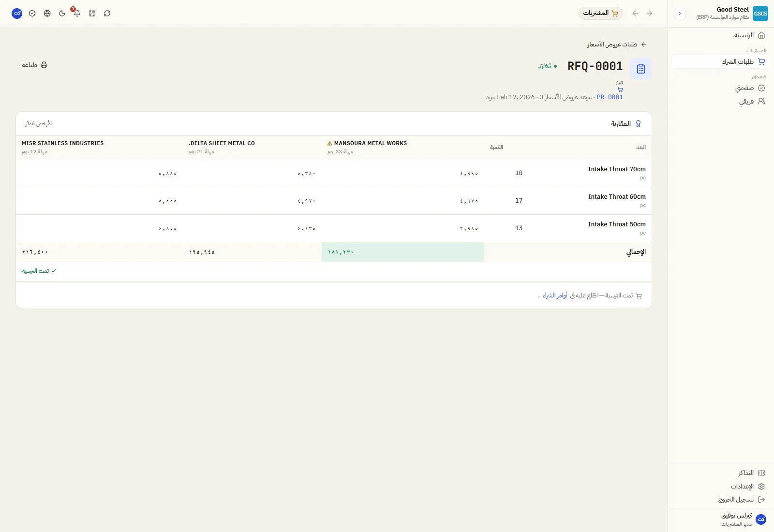Open the PR-0001 purchase request link
This screenshot has width=774, height=532.
click(x=610, y=97)
